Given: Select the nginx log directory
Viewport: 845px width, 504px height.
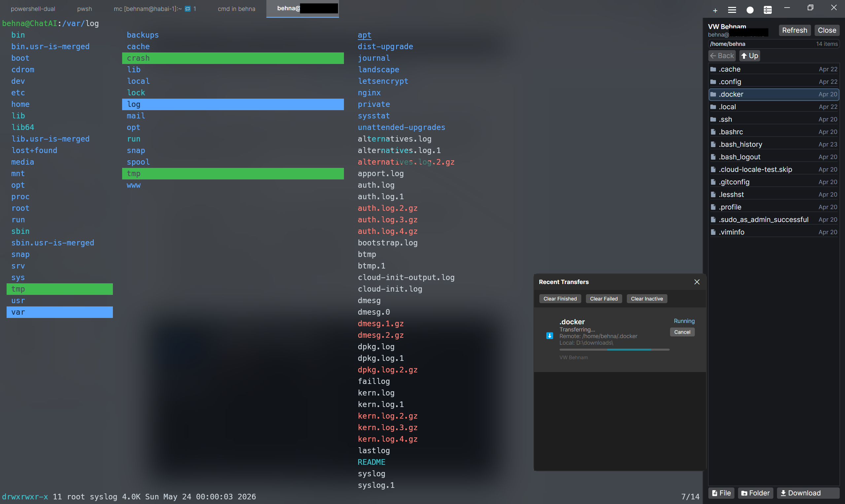Looking at the screenshot, I should pos(369,93).
